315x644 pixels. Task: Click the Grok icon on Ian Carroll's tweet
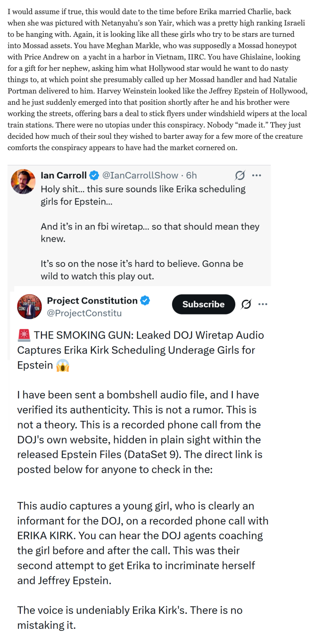click(240, 176)
